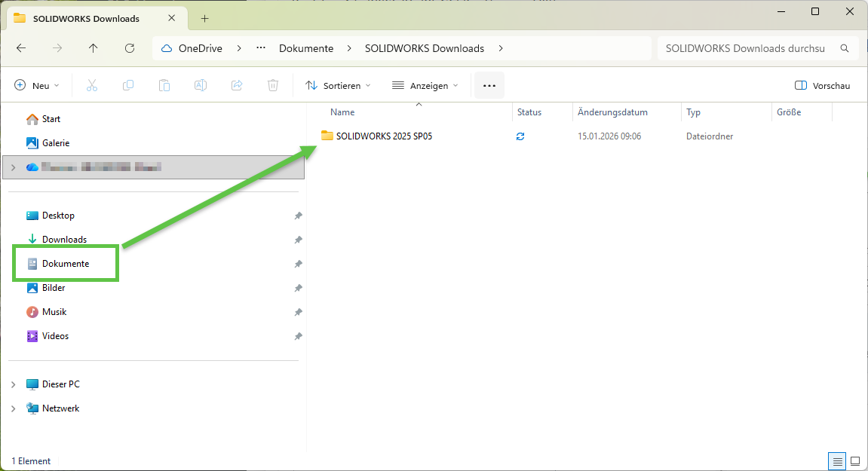
Task: Switch to details view icon in status bar
Action: (836, 460)
